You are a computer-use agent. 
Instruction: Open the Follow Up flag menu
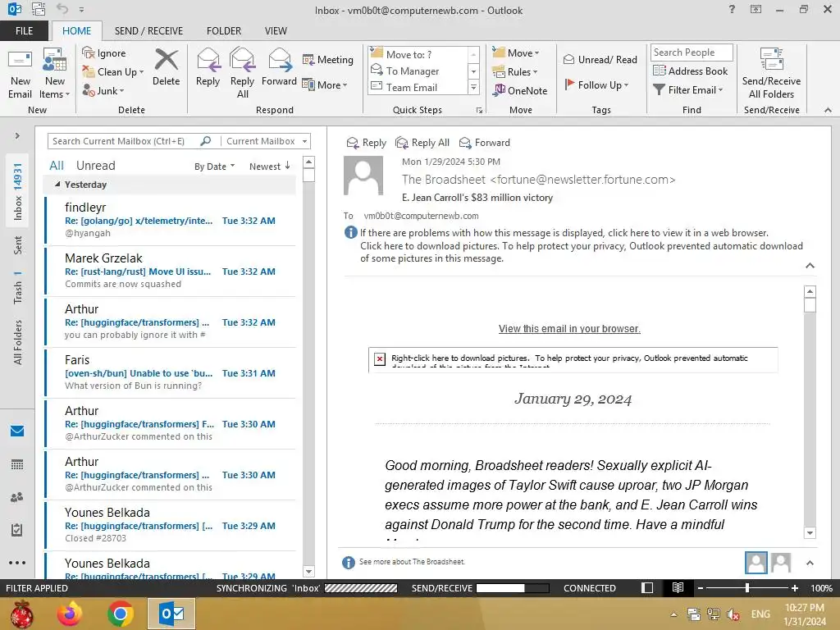(596, 84)
